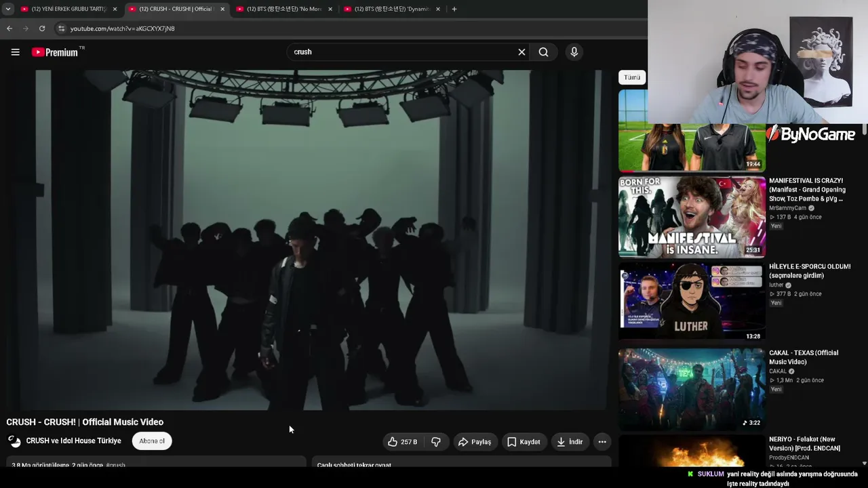Like the video showing 257 B
This screenshot has width=868, height=488.
point(403,442)
